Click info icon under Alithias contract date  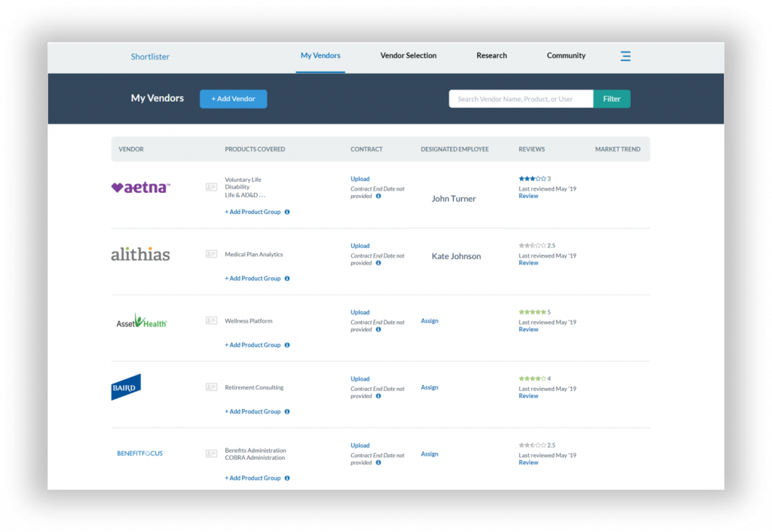tap(378, 263)
